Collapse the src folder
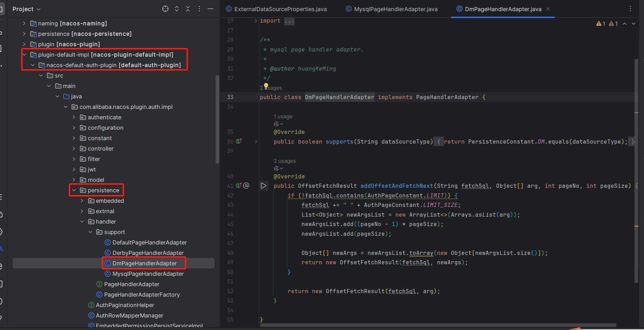The image size is (644, 330). (x=41, y=75)
